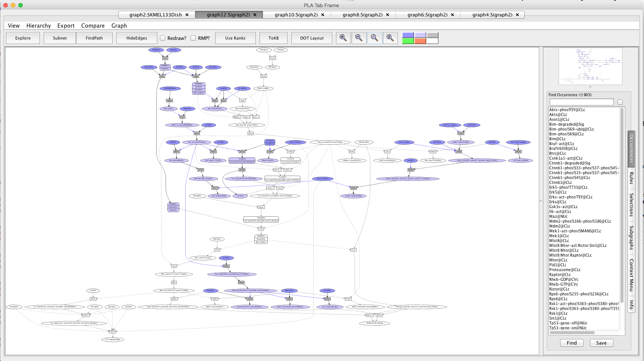Click the Explore button
Viewport: 644px width, 361px height.
(x=23, y=38)
